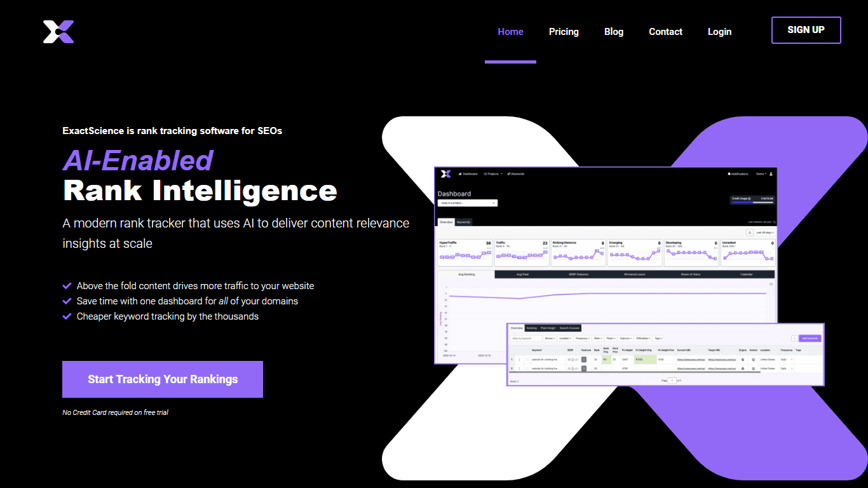Click the checkmark beside 'Save time with one dashboard'

[x=67, y=301]
